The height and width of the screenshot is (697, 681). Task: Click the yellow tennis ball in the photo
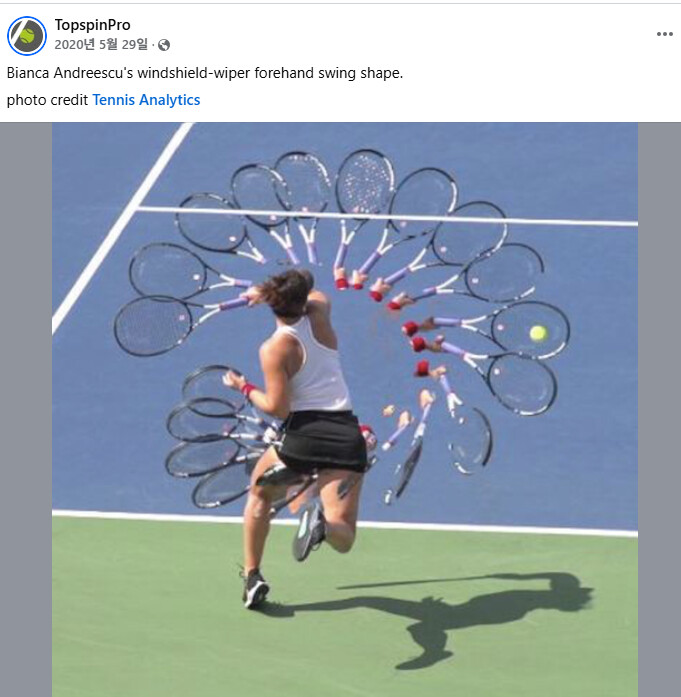click(x=538, y=333)
